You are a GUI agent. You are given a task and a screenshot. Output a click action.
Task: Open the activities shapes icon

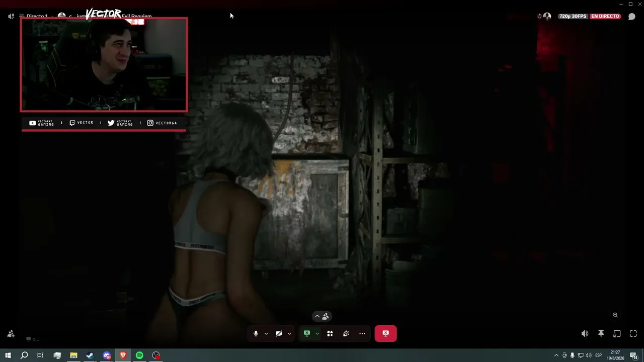[x=330, y=333]
